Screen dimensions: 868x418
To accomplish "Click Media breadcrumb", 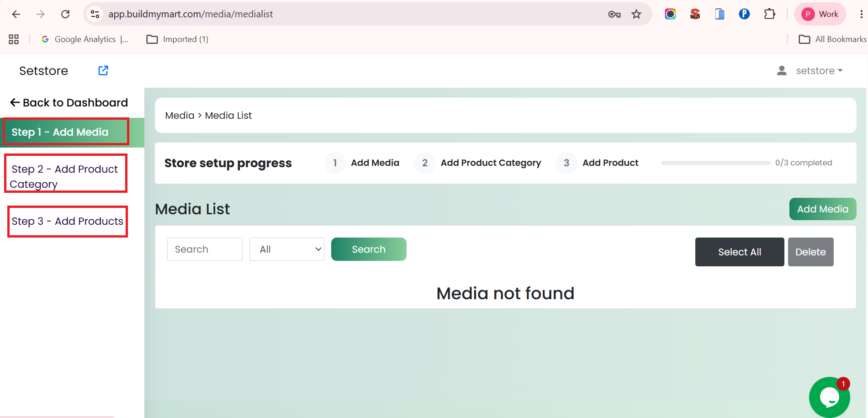I will pos(180,116).
